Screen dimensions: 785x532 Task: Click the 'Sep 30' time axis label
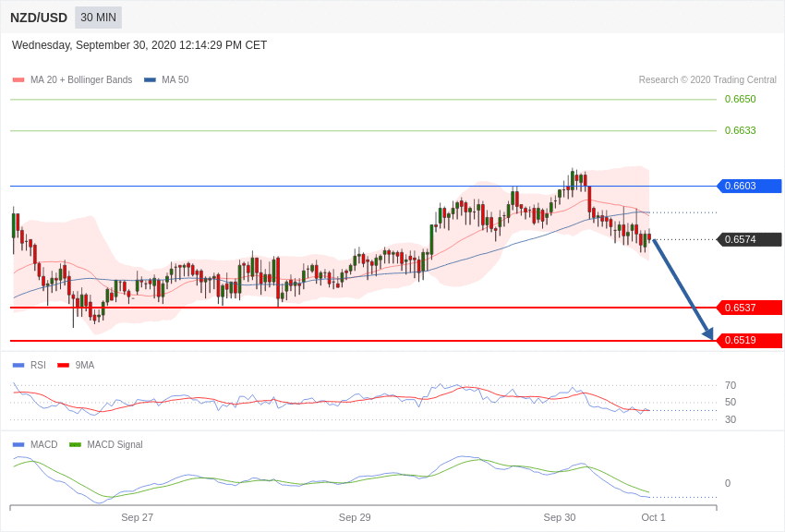(560, 517)
